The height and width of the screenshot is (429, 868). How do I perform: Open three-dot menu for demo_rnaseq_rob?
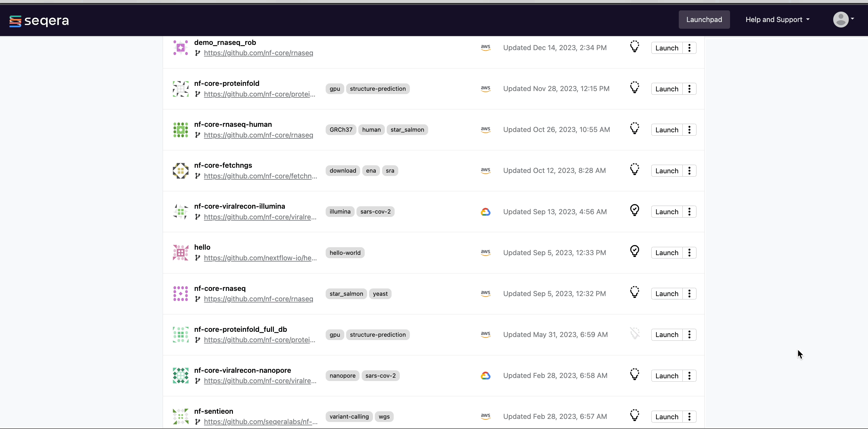point(689,48)
